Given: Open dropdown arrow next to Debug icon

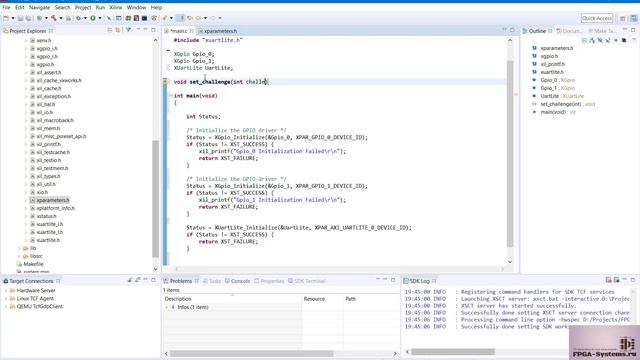Looking at the screenshot, I should 85,18.
